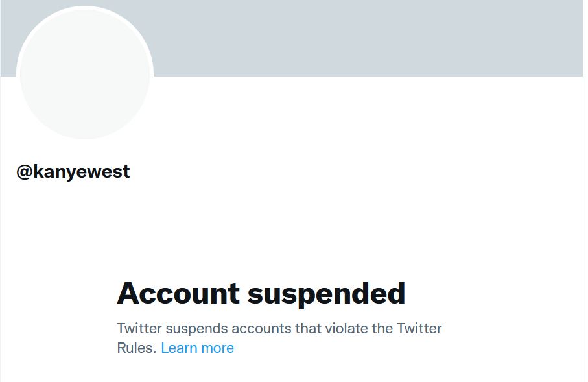
Task: Click the word "that" in the description
Action: coord(307,328)
